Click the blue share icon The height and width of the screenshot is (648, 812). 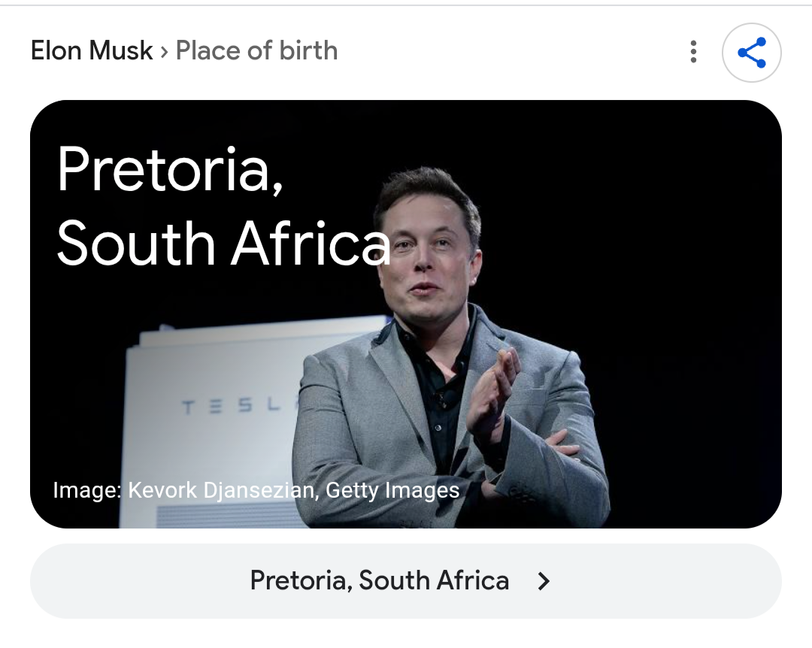[751, 53]
